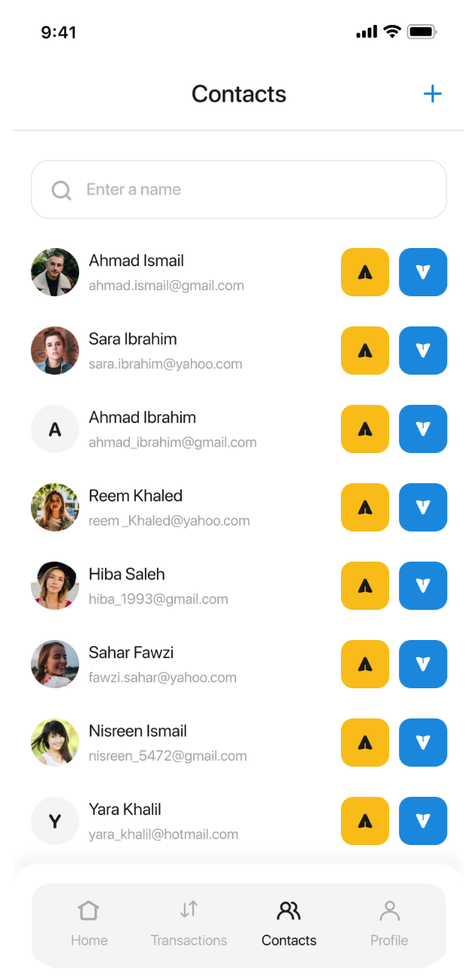476x980 pixels.
Task: Click blue request button for Ahmad Ismail
Action: point(423,272)
